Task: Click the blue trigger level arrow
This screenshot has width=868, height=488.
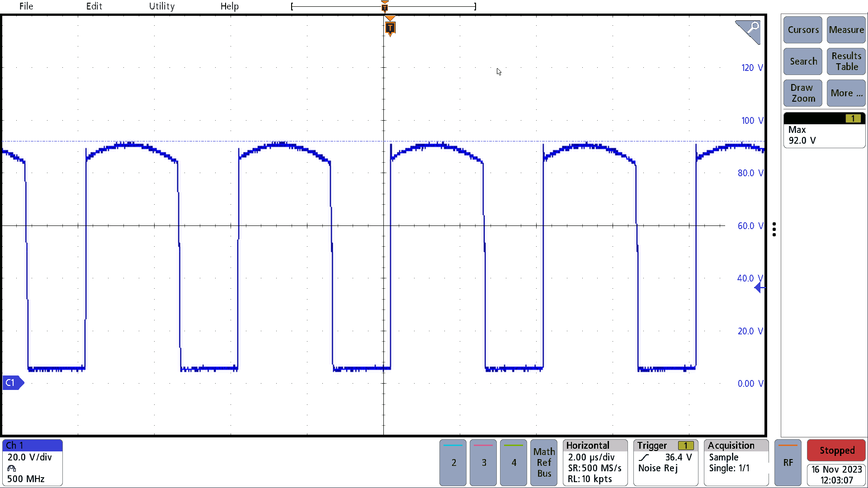Action: pyautogui.click(x=759, y=288)
